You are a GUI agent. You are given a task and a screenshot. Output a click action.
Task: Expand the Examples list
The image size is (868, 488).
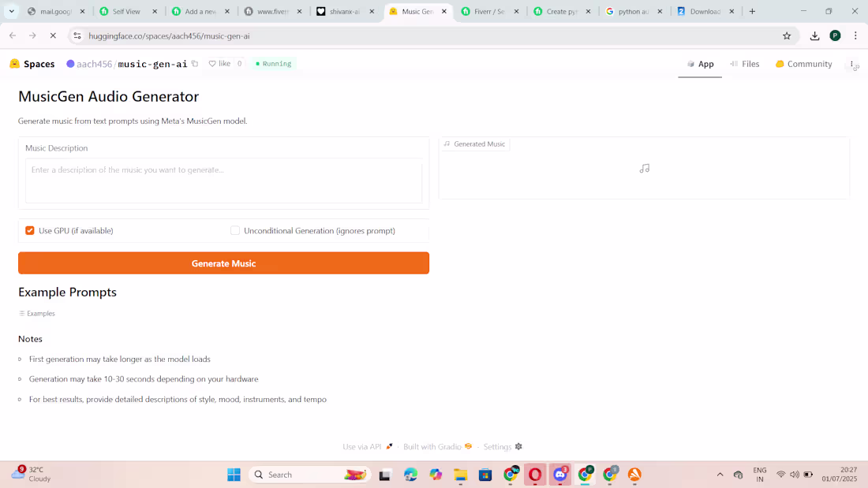coord(37,314)
